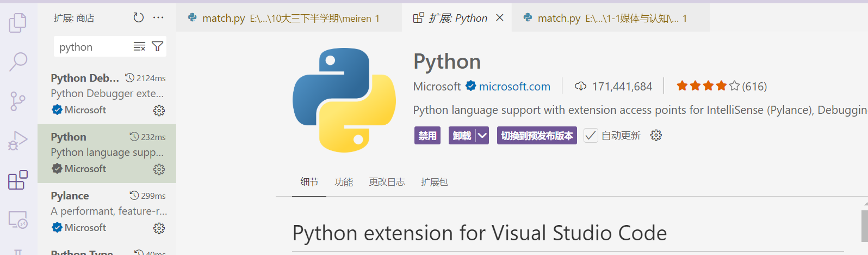Toggle the 自动更新 checkbox
The height and width of the screenshot is (255, 868).
coord(591,135)
